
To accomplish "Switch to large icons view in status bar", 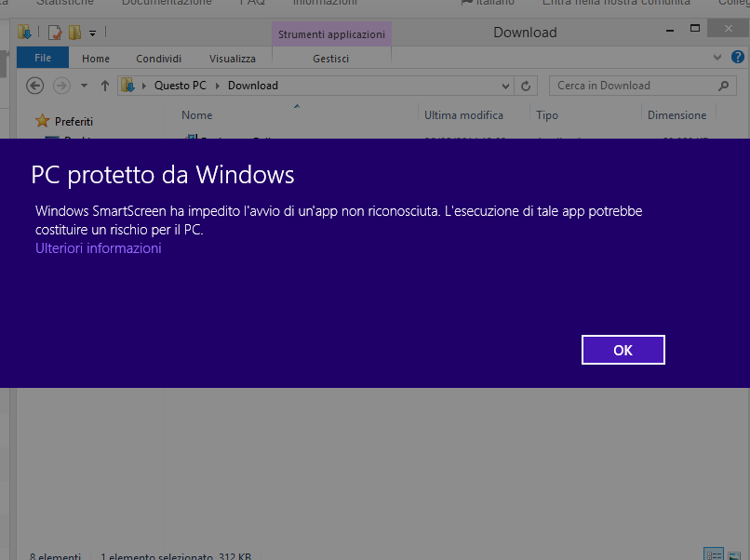I will (x=734, y=554).
